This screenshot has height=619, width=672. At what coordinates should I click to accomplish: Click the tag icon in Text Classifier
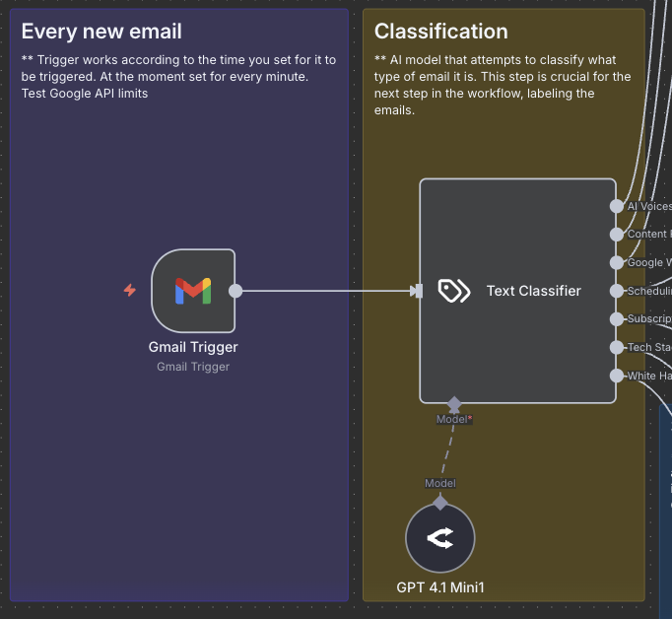453,291
